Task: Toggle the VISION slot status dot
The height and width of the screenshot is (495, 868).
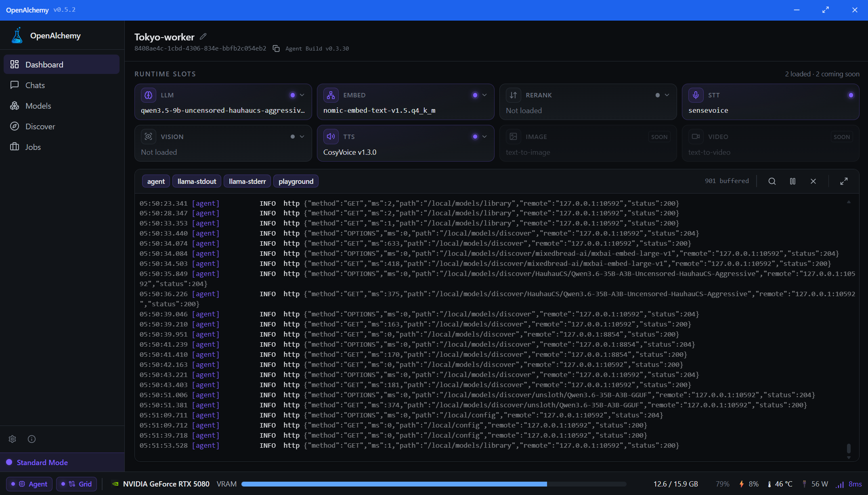Action: pos(293,137)
